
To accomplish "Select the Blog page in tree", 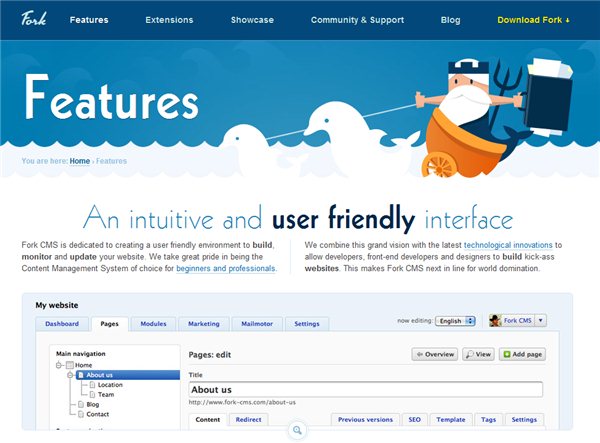I will [93, 404].
